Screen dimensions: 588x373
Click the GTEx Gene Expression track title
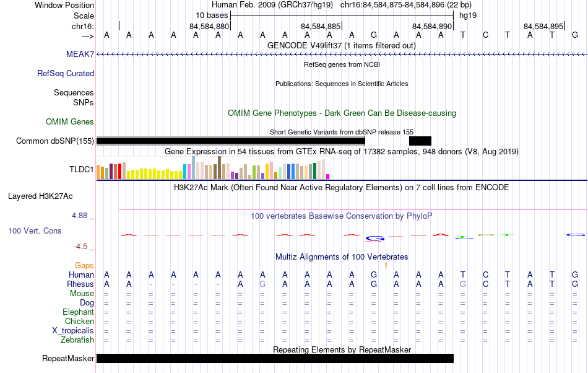[x=342, y=151]
